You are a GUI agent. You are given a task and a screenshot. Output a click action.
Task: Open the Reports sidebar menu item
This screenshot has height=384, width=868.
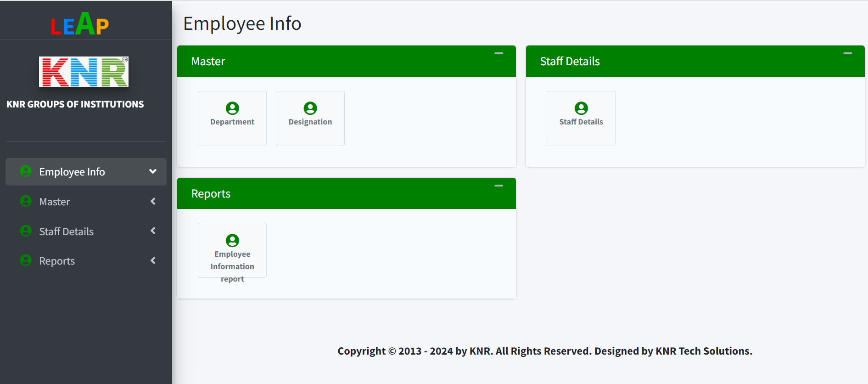point(86,261)
